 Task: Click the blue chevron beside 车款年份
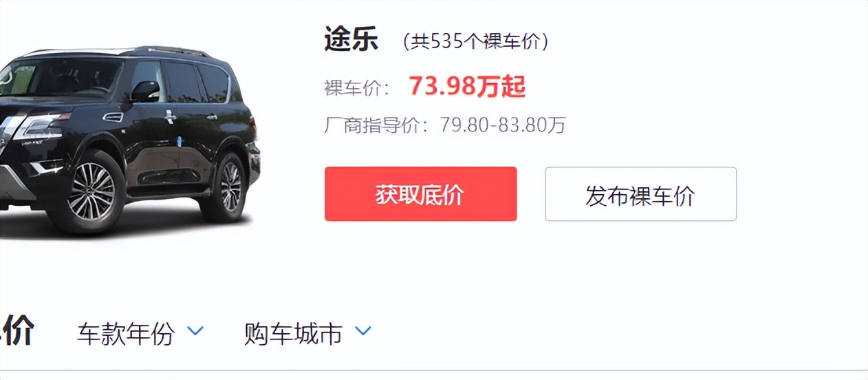(195, 332)
